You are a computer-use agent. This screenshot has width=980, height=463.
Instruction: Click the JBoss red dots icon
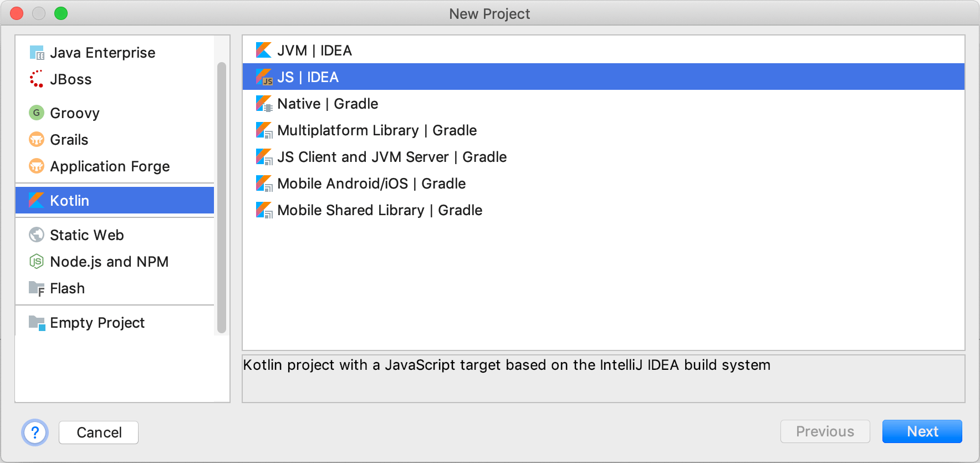click(x=37, y=79)
